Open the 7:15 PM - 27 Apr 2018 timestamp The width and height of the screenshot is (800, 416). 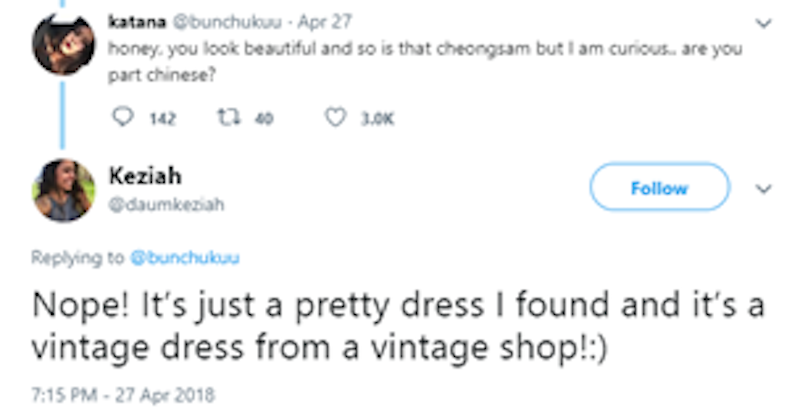click(123, 395)
